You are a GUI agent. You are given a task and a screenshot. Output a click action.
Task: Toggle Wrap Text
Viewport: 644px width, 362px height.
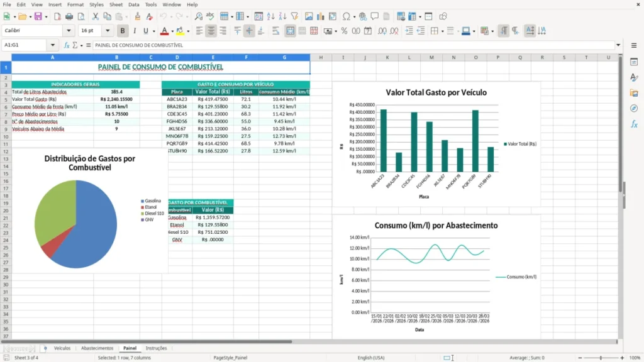click(275, 31)
